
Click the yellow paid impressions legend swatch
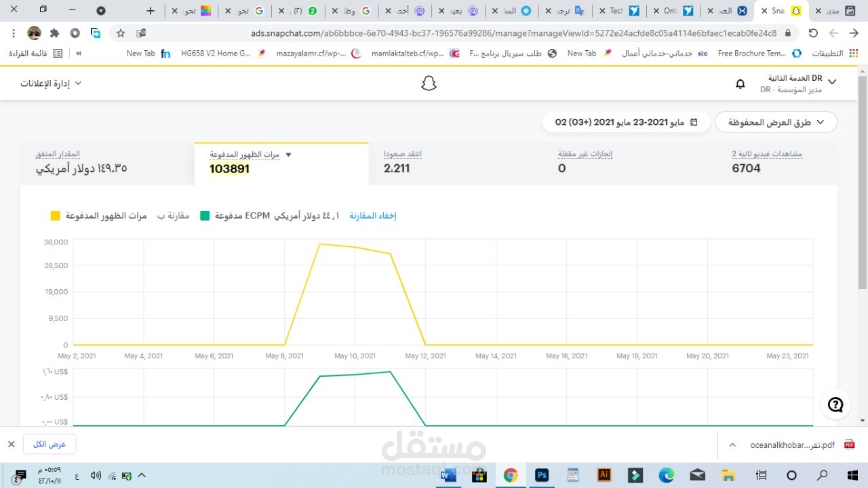click(56, 216)
